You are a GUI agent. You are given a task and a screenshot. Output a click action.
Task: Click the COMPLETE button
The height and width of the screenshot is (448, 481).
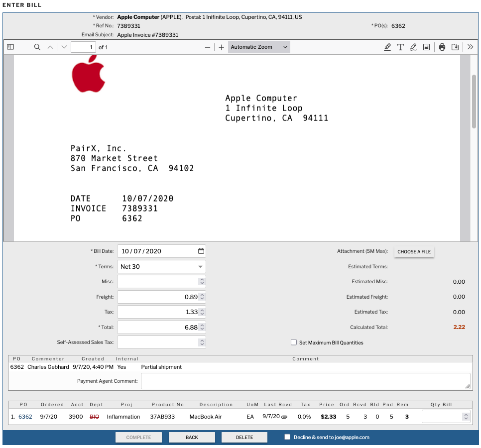[x=138, y=437]
